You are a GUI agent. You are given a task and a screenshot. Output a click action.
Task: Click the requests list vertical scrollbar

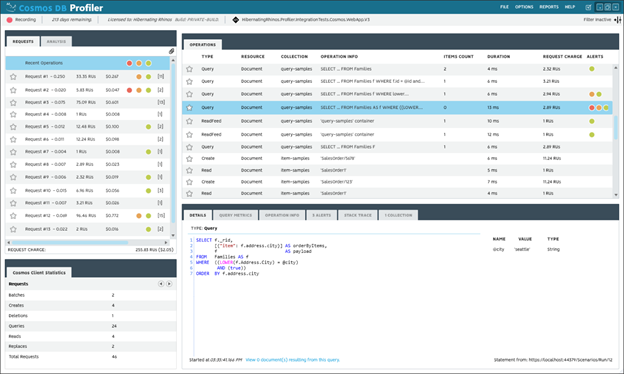[x=173, y=143]
